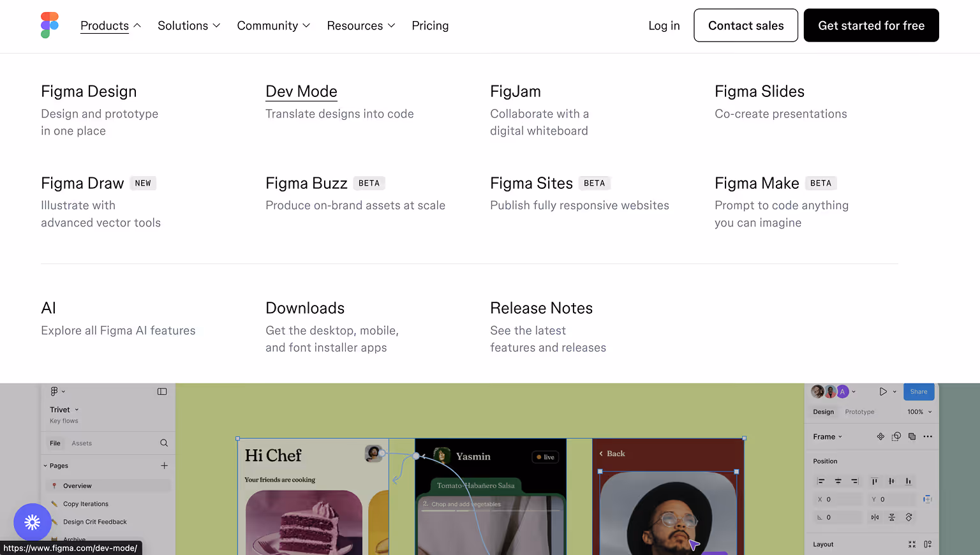Select the align-left icon under Position
The height and width of the screenshot is (555, 980).
[820, 481]
